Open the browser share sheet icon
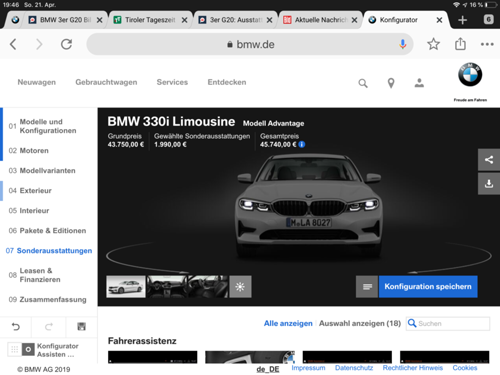 tap(460, 44)
